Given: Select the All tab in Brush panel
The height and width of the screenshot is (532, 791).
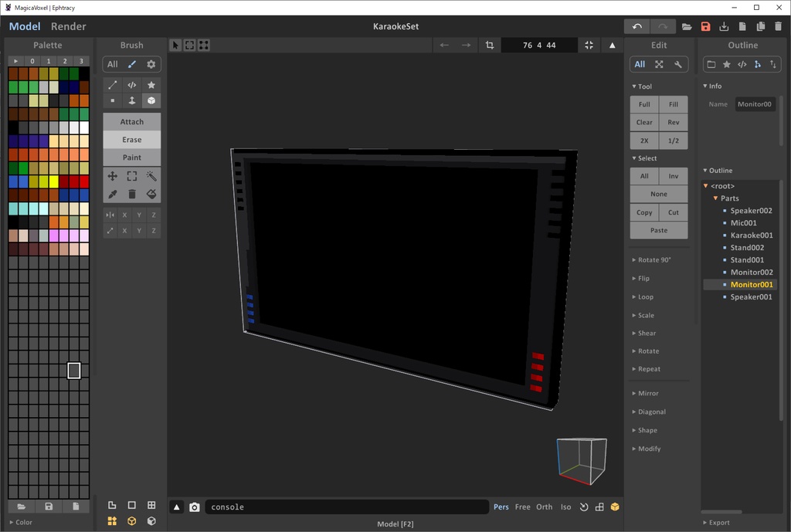Looking at the screenshot, I should pyautogui.click(x=113, y=64).
